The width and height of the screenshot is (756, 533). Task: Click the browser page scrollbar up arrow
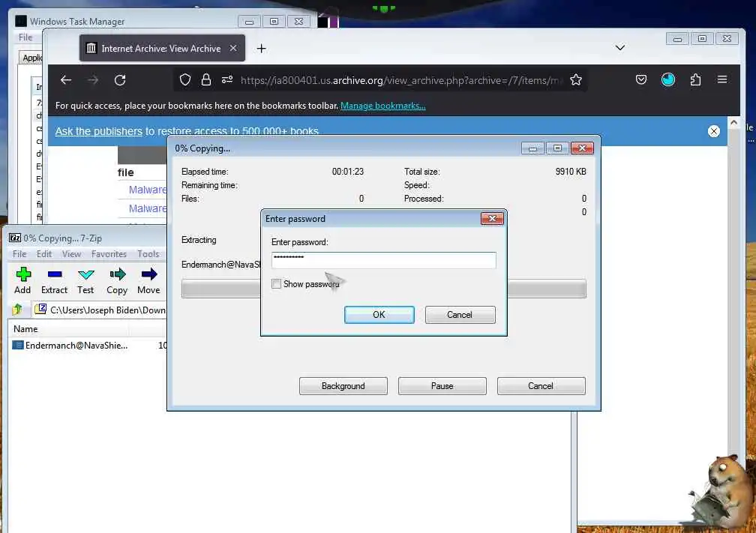[x=733, y=123]
